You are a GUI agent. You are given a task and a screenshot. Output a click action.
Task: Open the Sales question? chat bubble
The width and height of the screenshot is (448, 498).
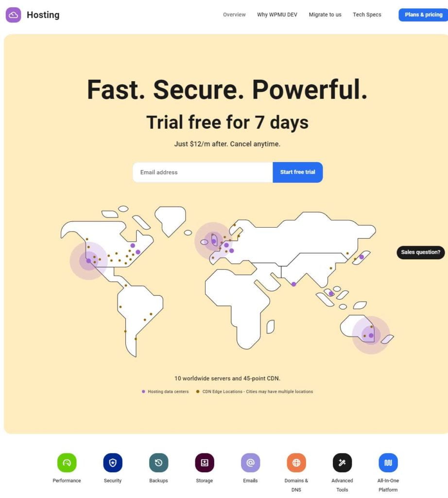tap(420, 252)
